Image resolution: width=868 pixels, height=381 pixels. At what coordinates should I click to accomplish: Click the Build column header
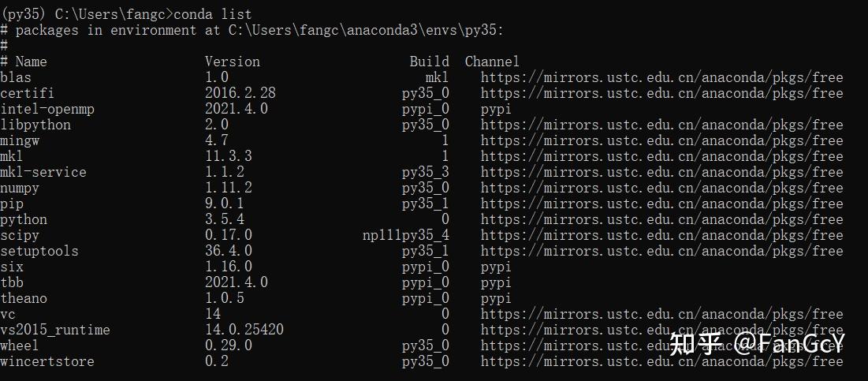pos(429,62)
